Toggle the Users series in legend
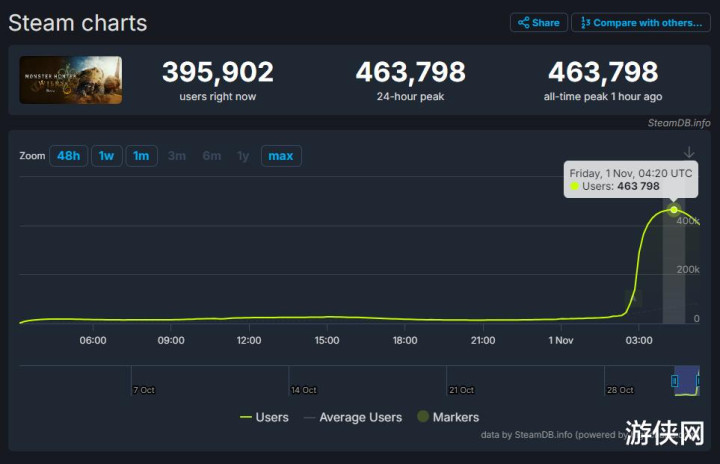 tap(264, 417)
